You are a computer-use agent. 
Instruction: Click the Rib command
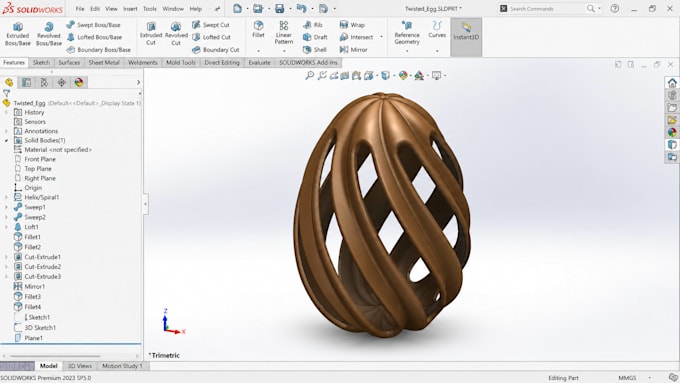click(313, 25)
